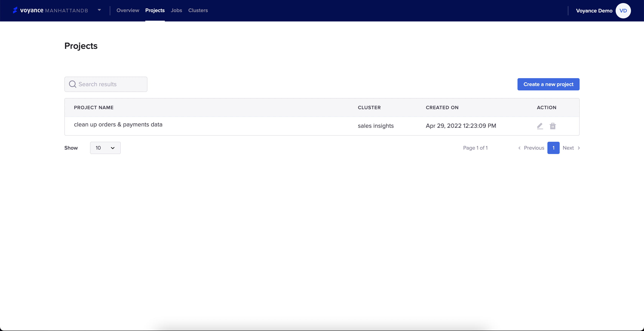This screenshot has width=644, height=331.
Task: Click the magnifying glass search icon
Action: tap(72, 84)
